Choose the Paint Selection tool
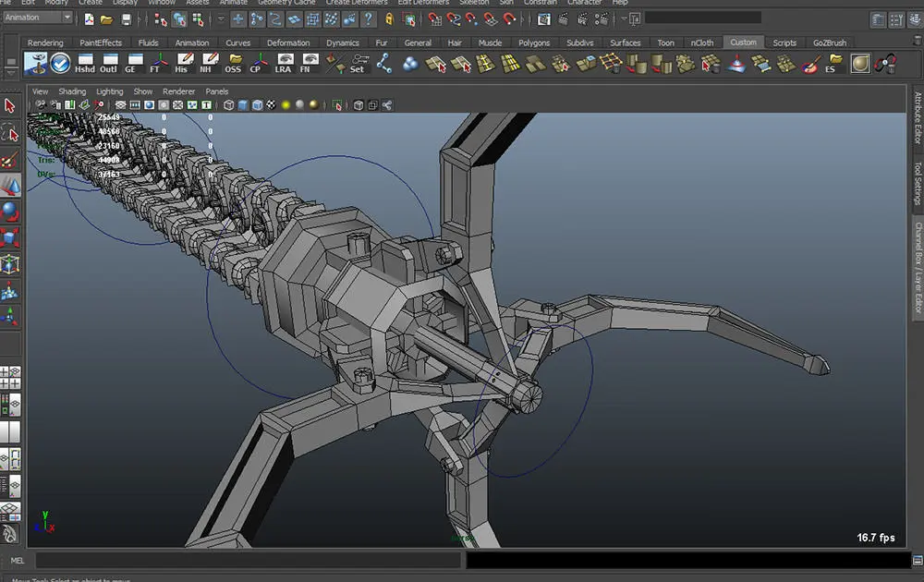This screenshot has width=924, height=582. 10,160
